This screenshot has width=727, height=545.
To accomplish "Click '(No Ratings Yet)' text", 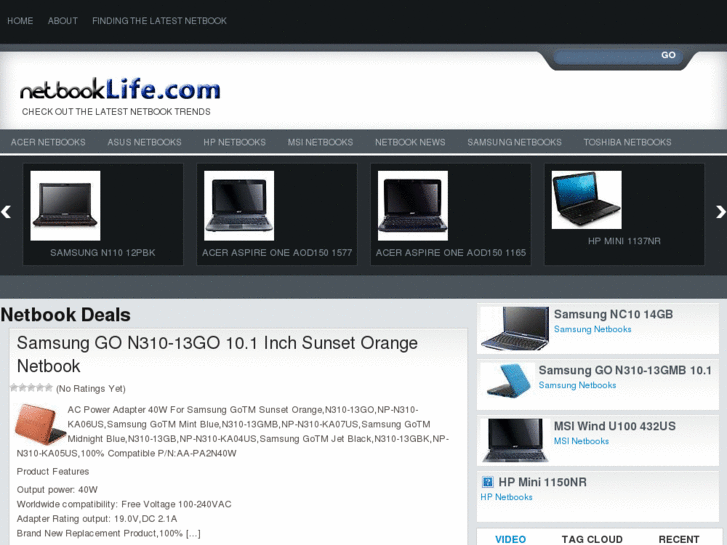I will (x=91, y=389).
